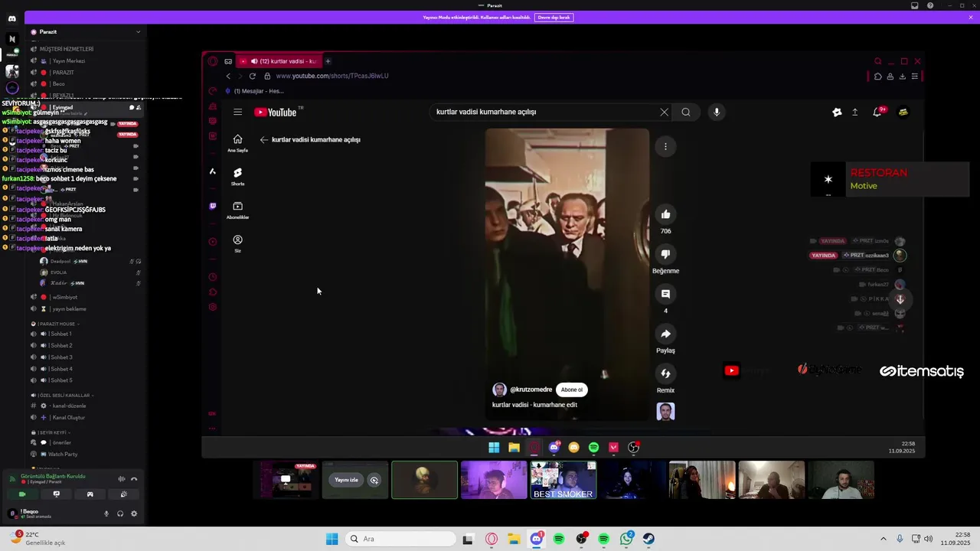
Task: Collapse the PARAZİT HOUSE category
Action: tap(55, 324)
